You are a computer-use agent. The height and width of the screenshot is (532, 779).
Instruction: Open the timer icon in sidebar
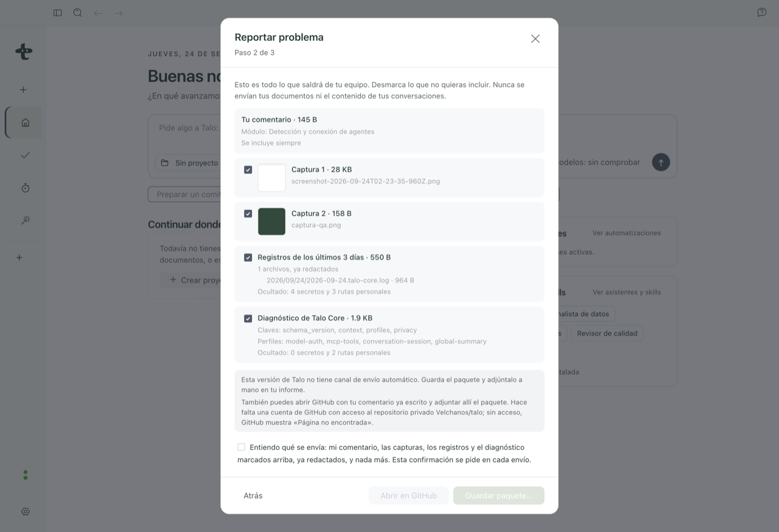pos(25,188)
